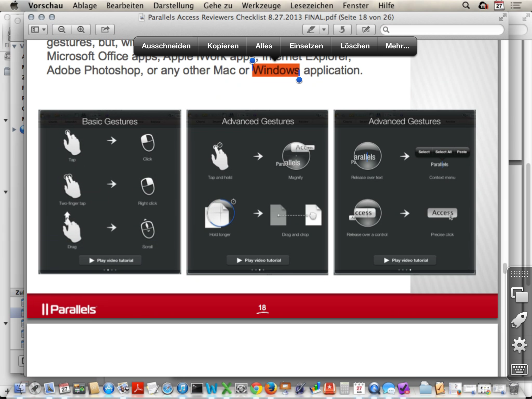Tap Mehr... in the popup bar
The image size is (532, 399).
coord(397,46)
